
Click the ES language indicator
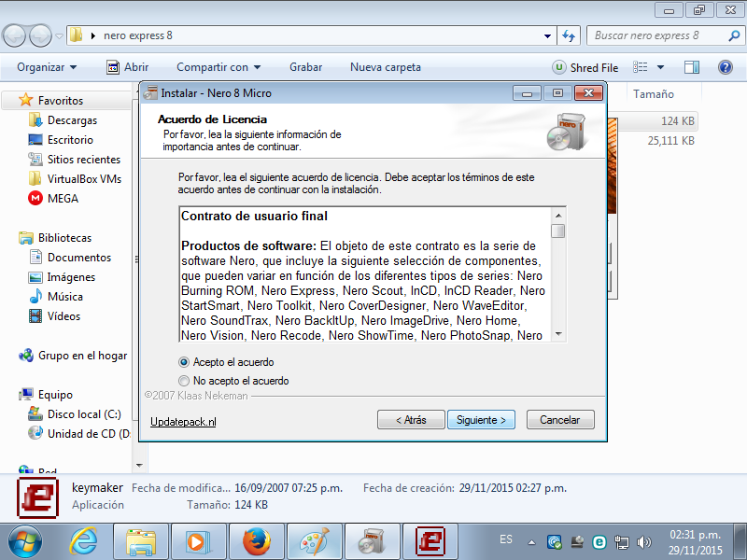pyautogui.click(x=506, y=539)
